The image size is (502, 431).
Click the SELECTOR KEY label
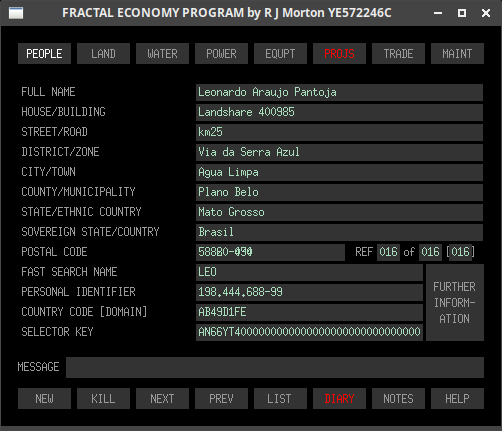[x=57, y=332]
